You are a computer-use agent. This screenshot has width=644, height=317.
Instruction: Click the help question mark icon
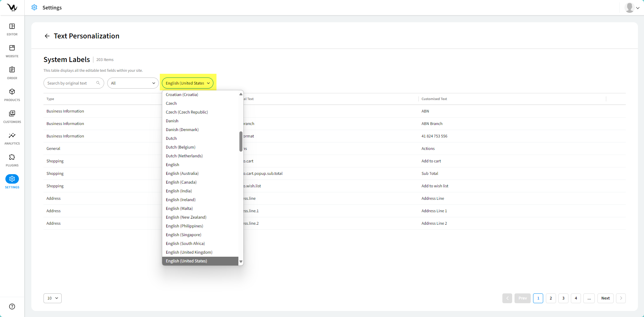tap(12, 306)
